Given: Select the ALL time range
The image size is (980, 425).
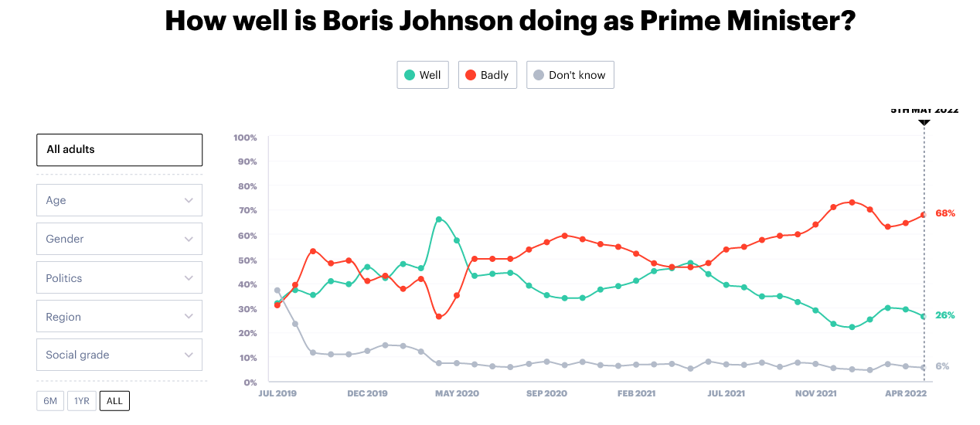Looking at the screenshot, I should tap(114, 401).
